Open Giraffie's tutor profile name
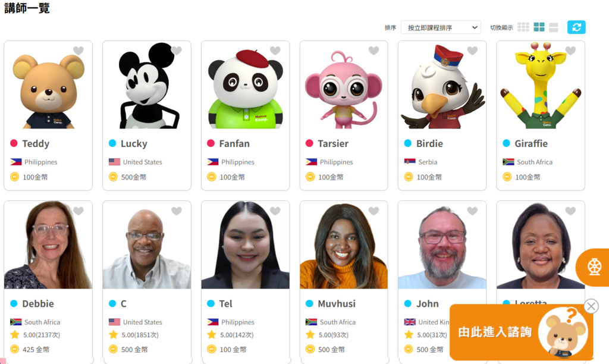The image size is (609, 364). (x=531, y=144)
